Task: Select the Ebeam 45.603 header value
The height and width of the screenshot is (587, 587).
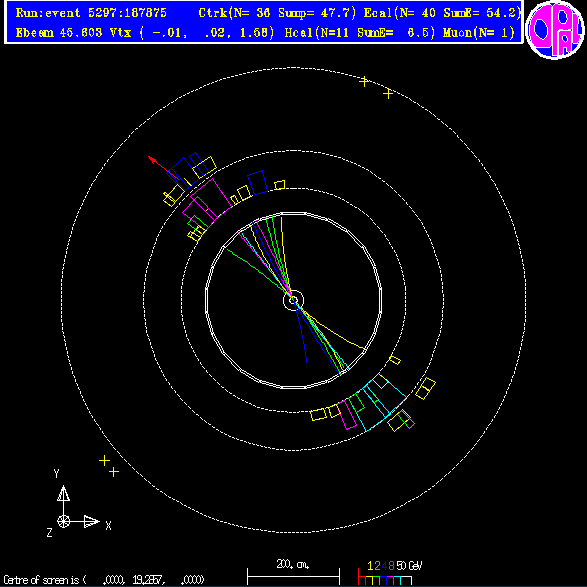Action: coord(59,33)
